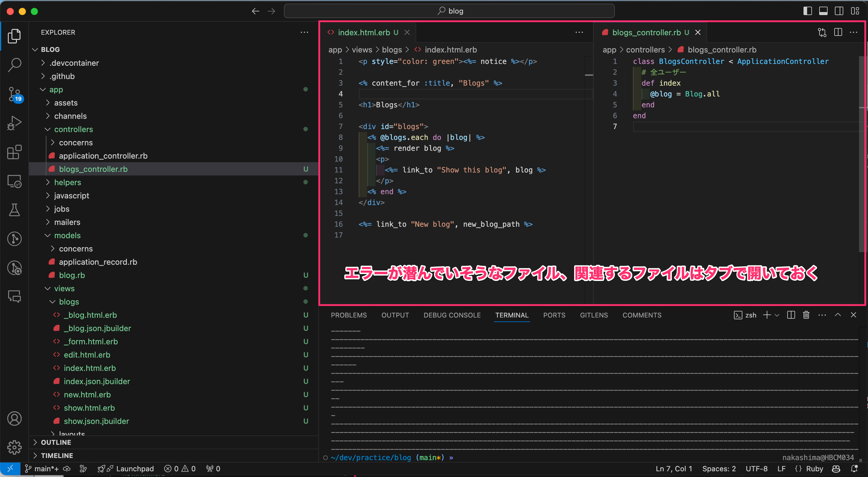868x477 pixels.
Task: Switch to the PROBLEMS panel tab
Action: (348, 315)
